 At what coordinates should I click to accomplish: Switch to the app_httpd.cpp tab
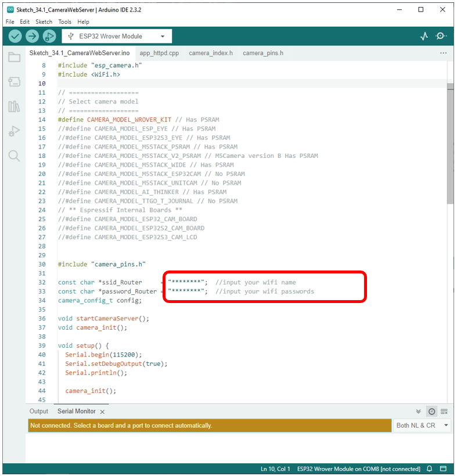(159, 53)
